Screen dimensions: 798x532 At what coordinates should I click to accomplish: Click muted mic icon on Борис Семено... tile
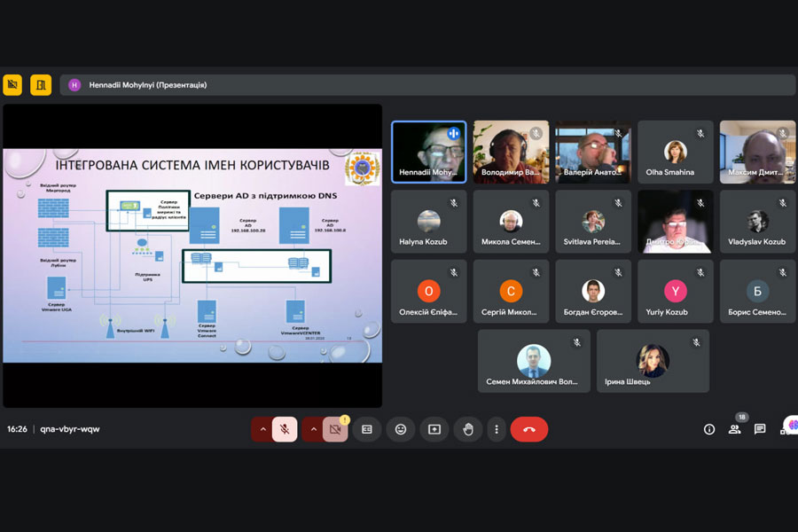tap(783, 273)
